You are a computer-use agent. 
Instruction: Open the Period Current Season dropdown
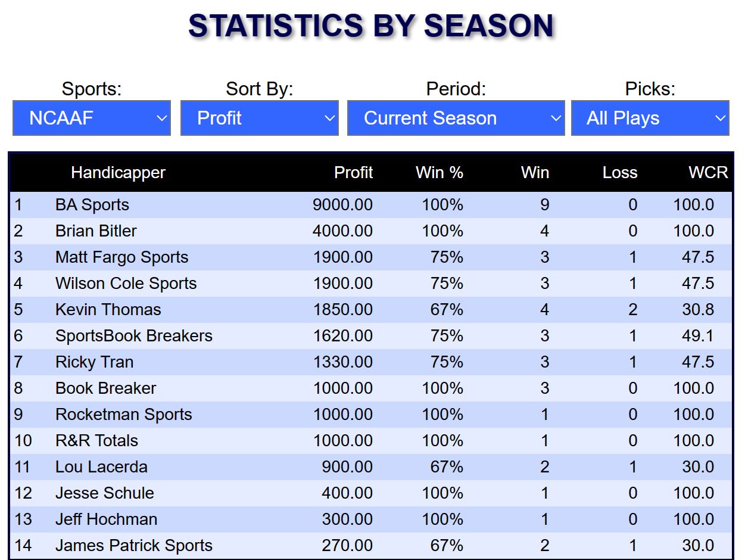[x=456, y=118]
